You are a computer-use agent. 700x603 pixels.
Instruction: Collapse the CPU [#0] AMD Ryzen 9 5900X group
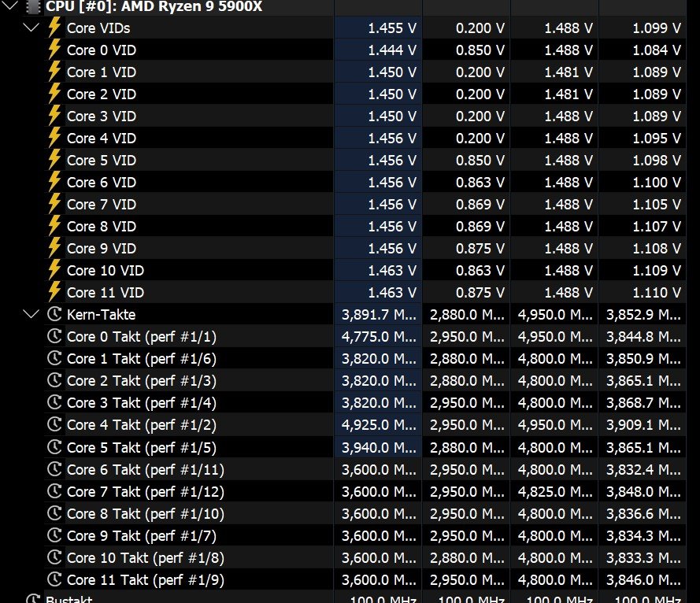tap(9, 6)
